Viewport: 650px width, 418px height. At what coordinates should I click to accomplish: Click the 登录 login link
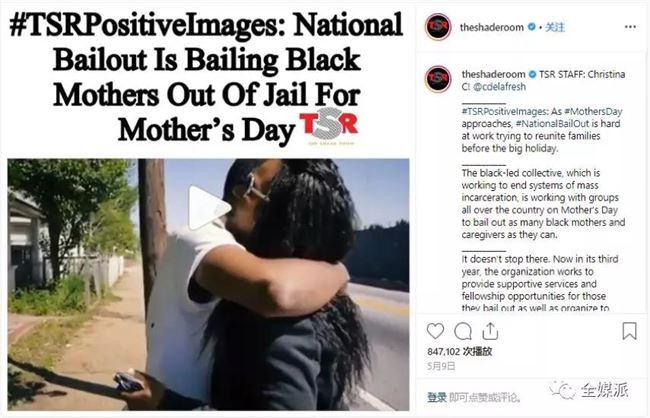pos(437,397)
